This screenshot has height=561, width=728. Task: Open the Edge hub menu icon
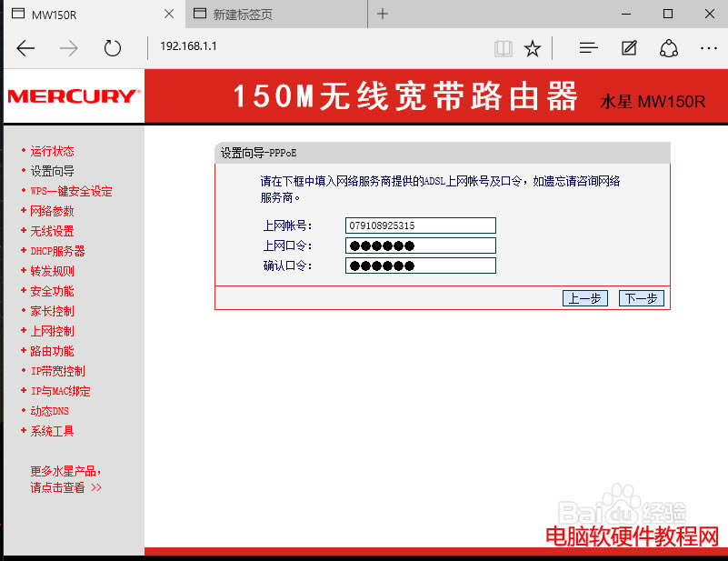pyautogui.click(x=588, y=48)
